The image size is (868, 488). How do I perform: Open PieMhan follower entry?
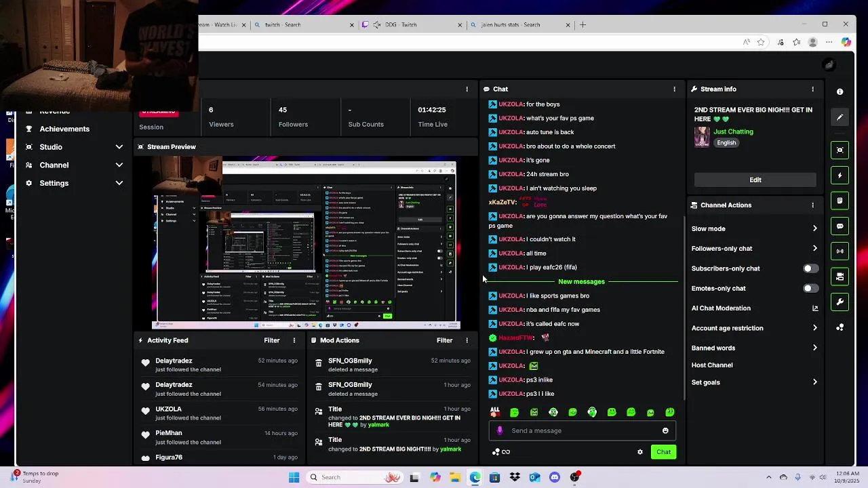[x=220, y=437]
